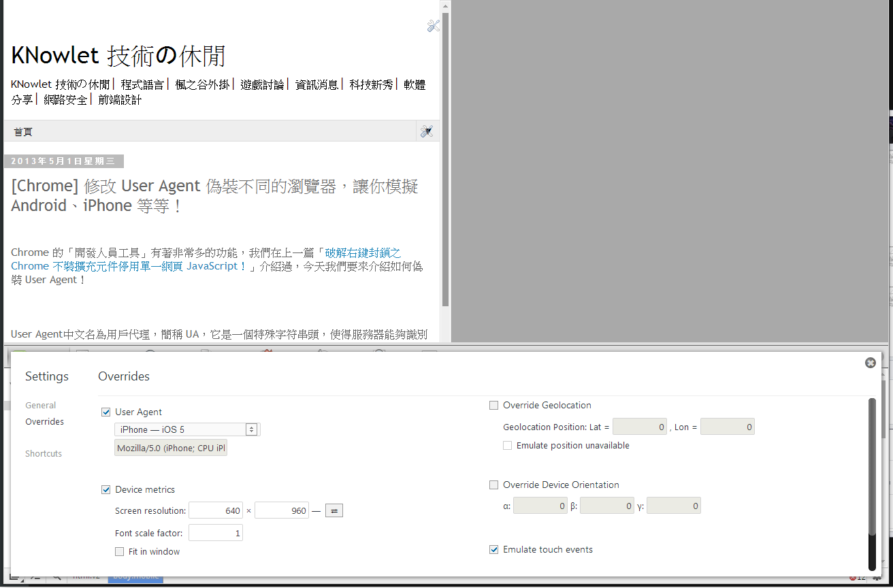The image size is (893, 588).
Task: Open the [Chrome] 修改 User Agent post title
Action: click(x=214, y=196)
